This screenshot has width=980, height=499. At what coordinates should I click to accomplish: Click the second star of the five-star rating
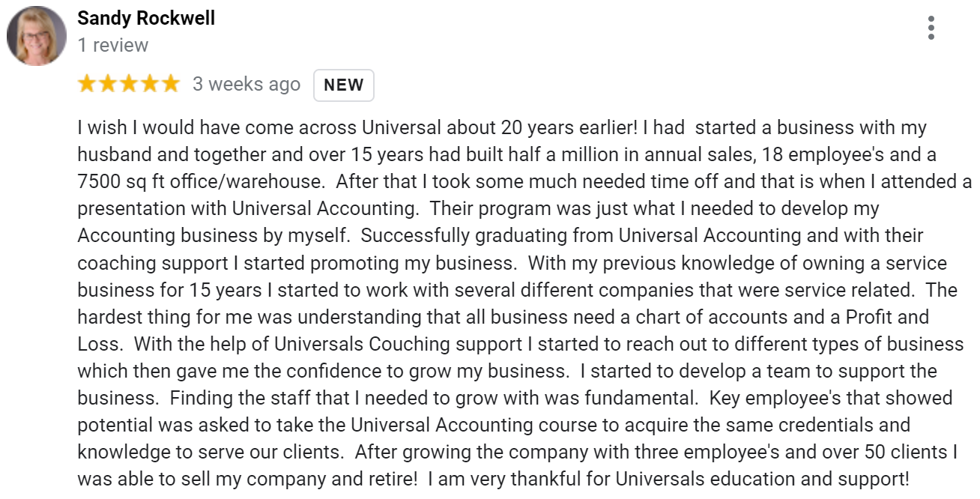(108, 84)
